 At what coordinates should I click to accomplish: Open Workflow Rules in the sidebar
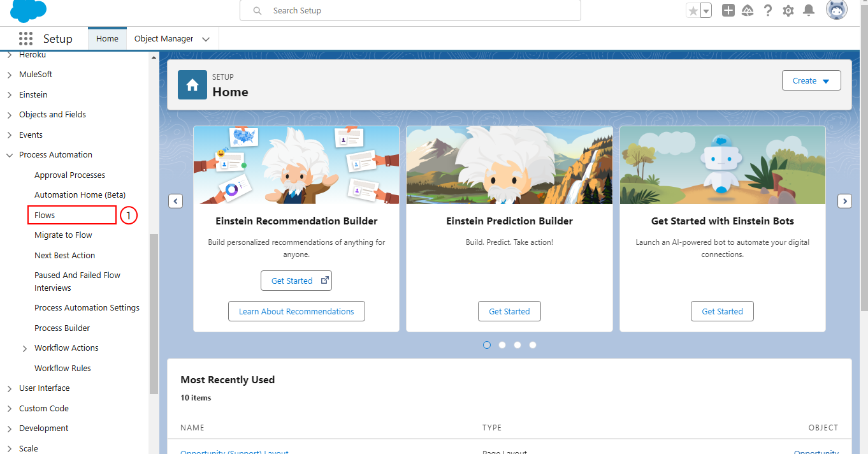(x=62, y=368)
